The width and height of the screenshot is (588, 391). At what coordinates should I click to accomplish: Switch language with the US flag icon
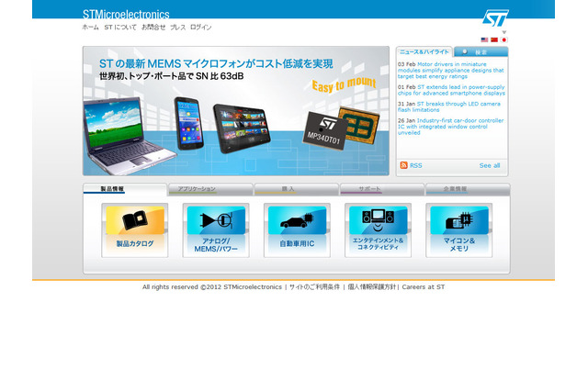[x=484, y=39]
